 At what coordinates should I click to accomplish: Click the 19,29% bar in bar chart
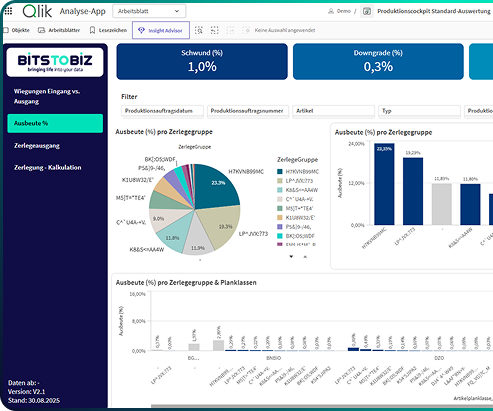[413, 191]
